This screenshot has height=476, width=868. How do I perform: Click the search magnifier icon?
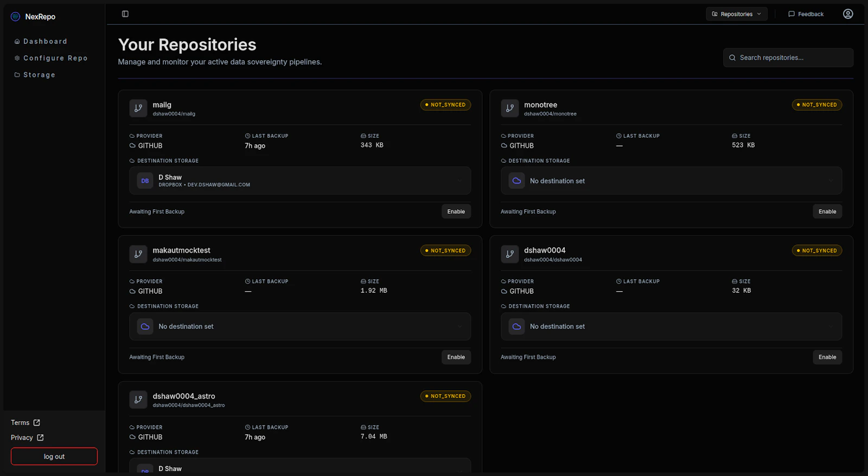tap(732, 57)
